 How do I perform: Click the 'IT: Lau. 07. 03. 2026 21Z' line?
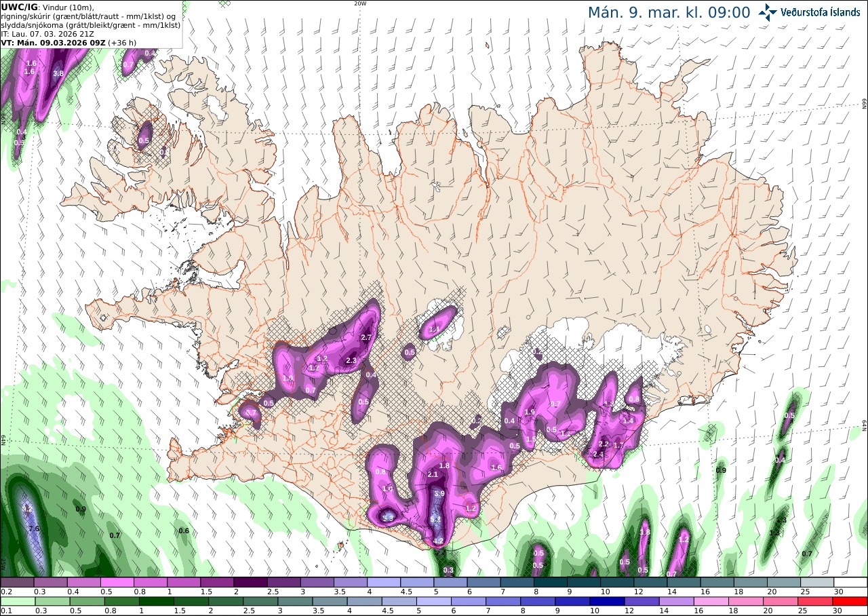point(47,33)
